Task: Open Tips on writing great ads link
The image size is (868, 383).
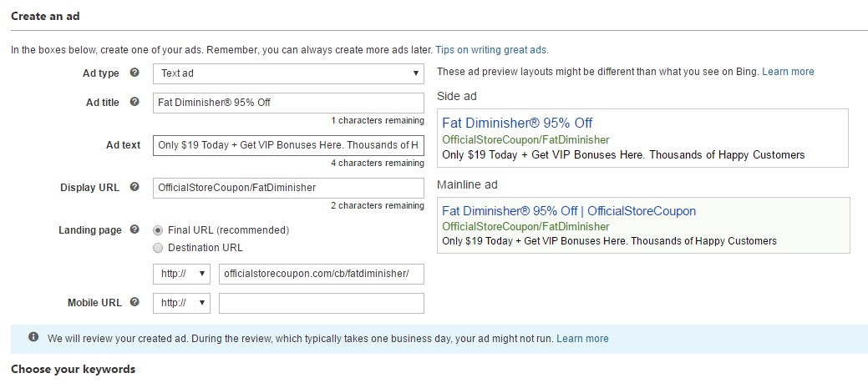Action: (x=492, y=50)
